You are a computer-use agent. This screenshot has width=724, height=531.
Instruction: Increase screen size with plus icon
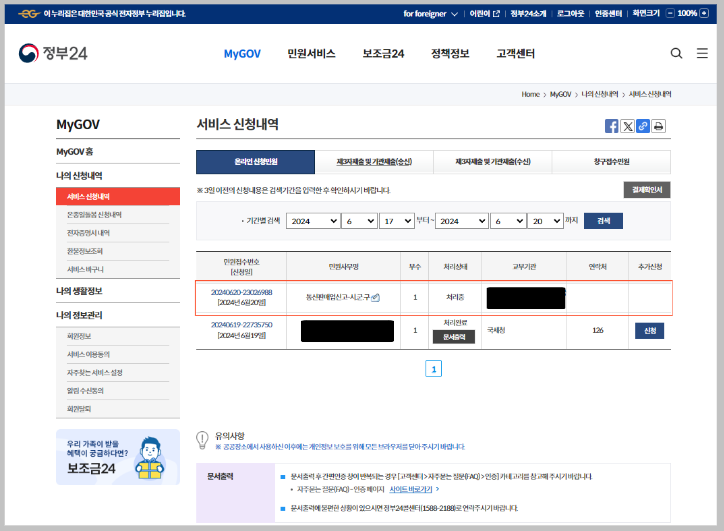(x=704, y=13)
